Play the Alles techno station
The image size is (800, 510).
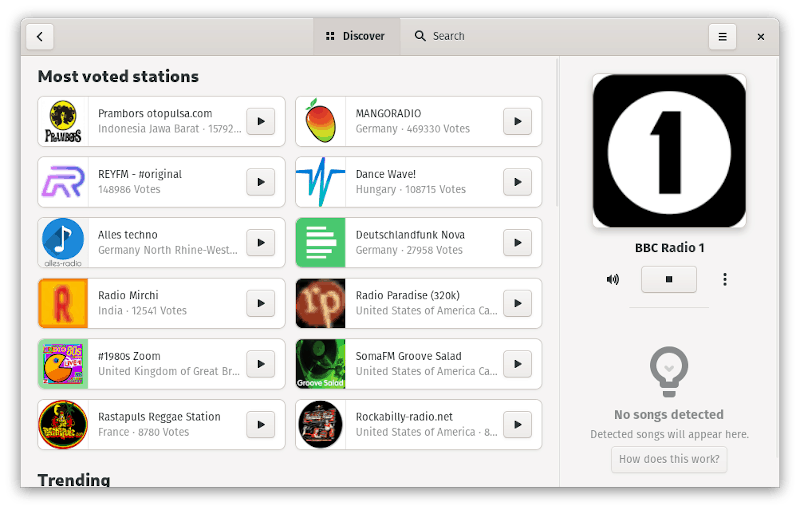coord(261,243)
